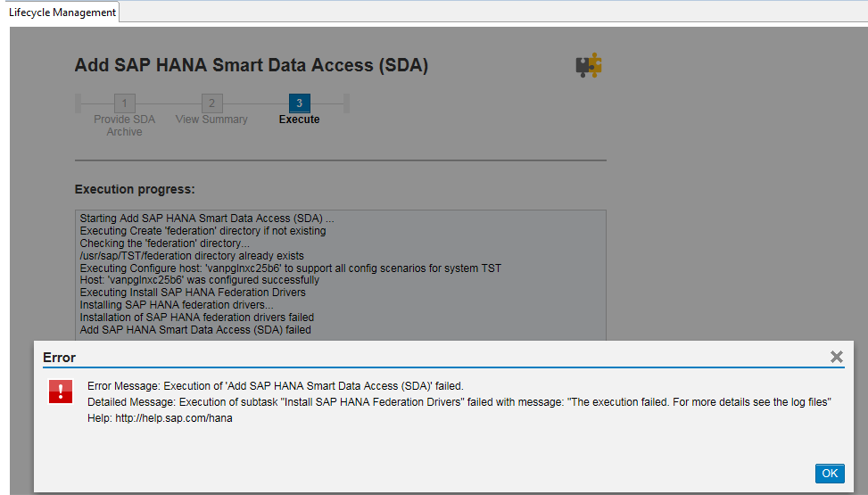Click the 'Execution progress:' heading
Image resolution: width=868 pixels, height=495 pixels.
(x=135, y=189)
